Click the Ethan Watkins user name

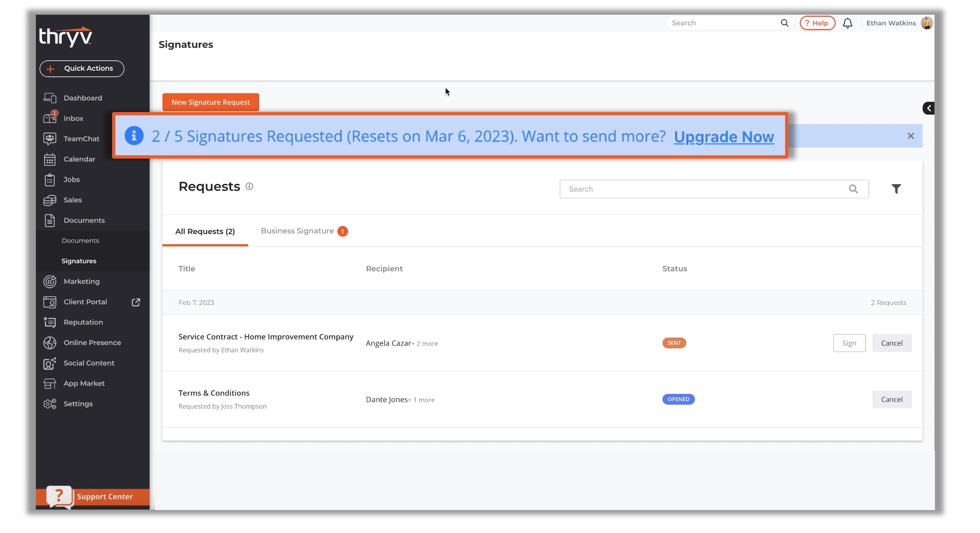pos(891,23)
